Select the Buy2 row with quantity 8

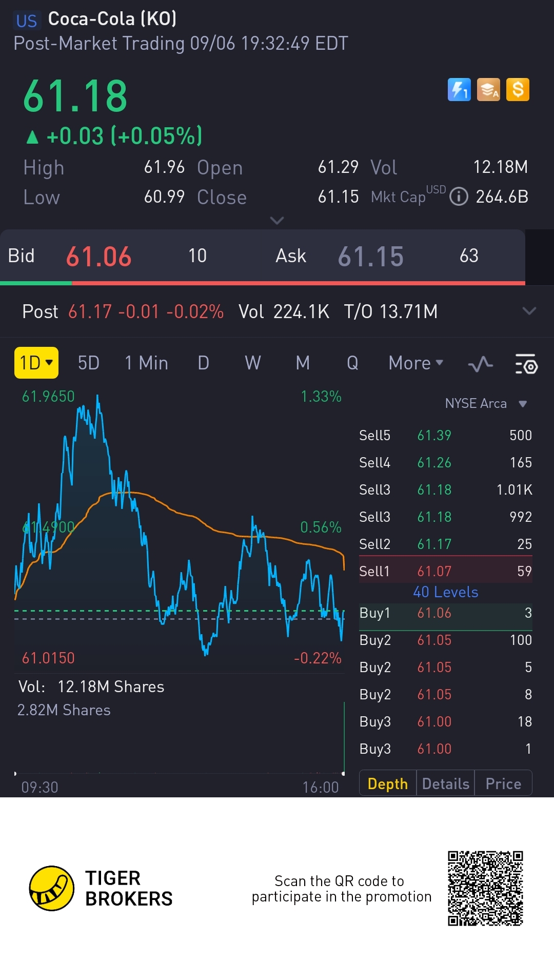pyautogui.click(x=446, y=694)
